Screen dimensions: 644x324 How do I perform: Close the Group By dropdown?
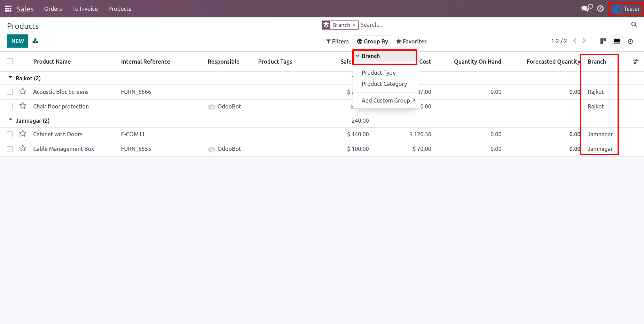tap(372, 41)
